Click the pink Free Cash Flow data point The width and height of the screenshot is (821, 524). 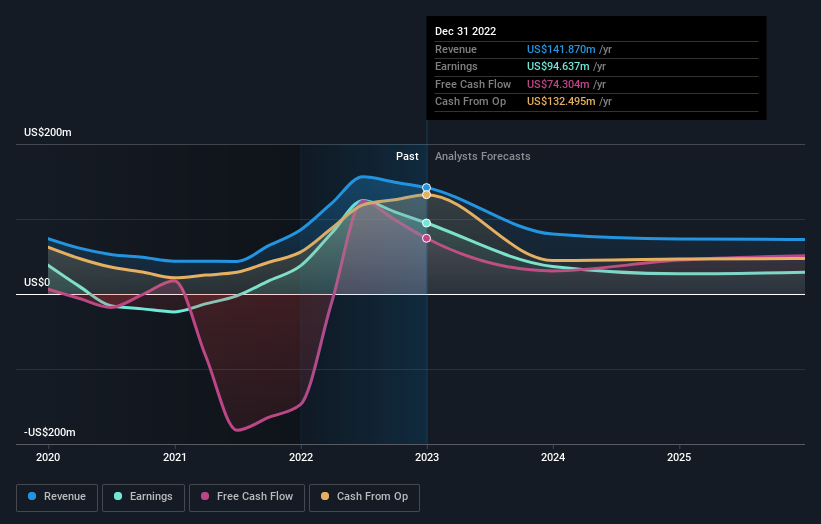[x=427, y=238]
